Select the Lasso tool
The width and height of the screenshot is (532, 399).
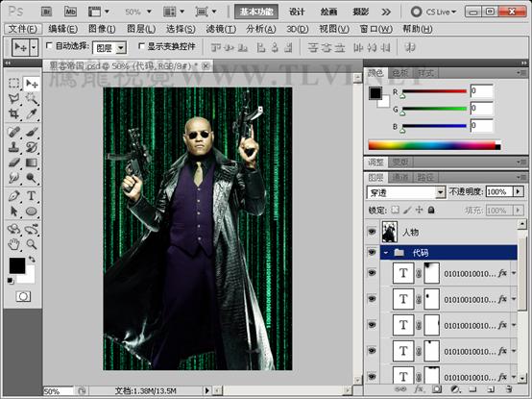pos(13,98)
